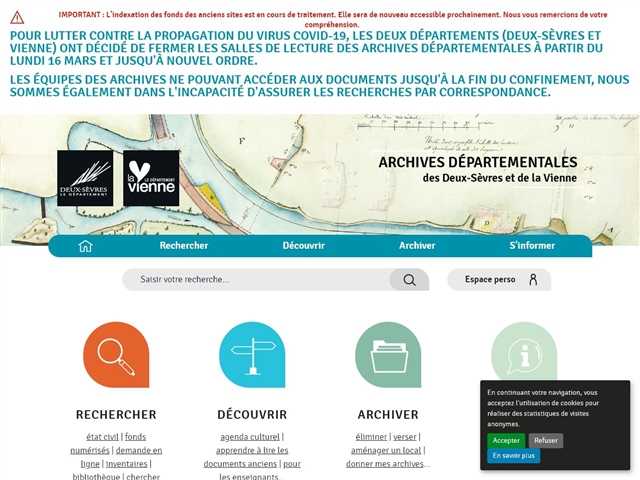
Task: Click the blue Découvrir signpost icon
Action: (x=252, y=354)
